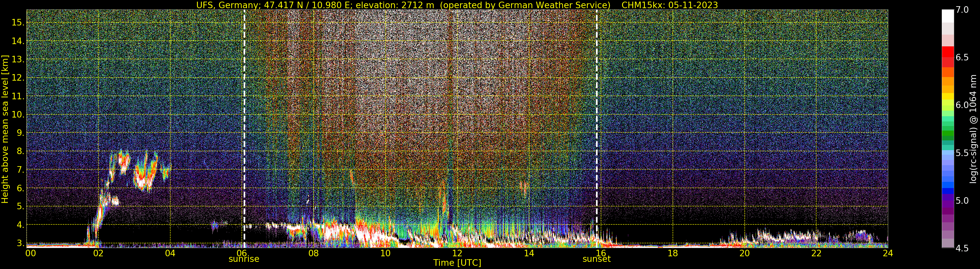Viewport: 980px width, 269px height.
Task: Click the light blue colorbar segment near 5.5
Action: click(x=948, y=153)
